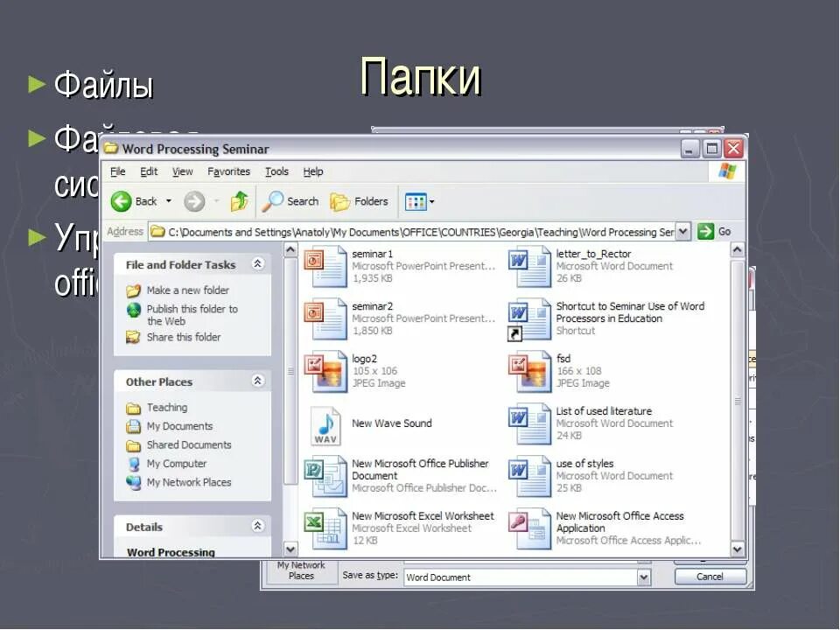
Task: Open the Forward history dropdown arrow
Action: click(x=217, y=201)
